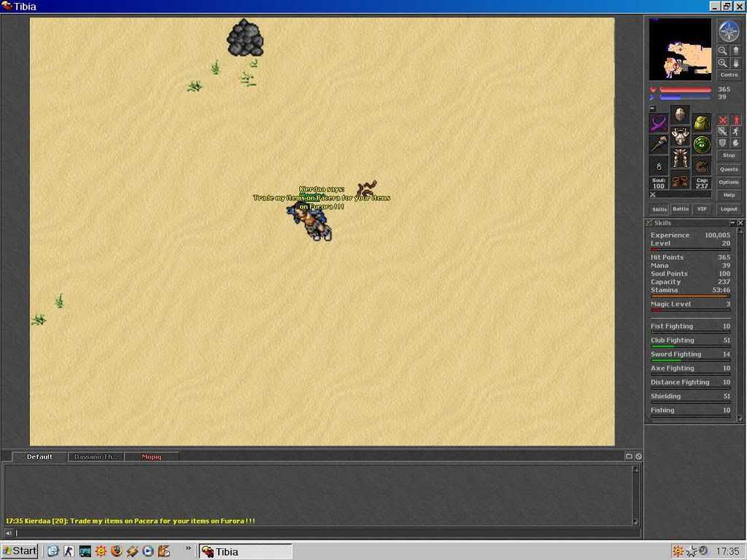Screen dimensions: 747x560
Task: Select the Tibia taskbar button
Action: pyautogui.click(x=245, y=551)
